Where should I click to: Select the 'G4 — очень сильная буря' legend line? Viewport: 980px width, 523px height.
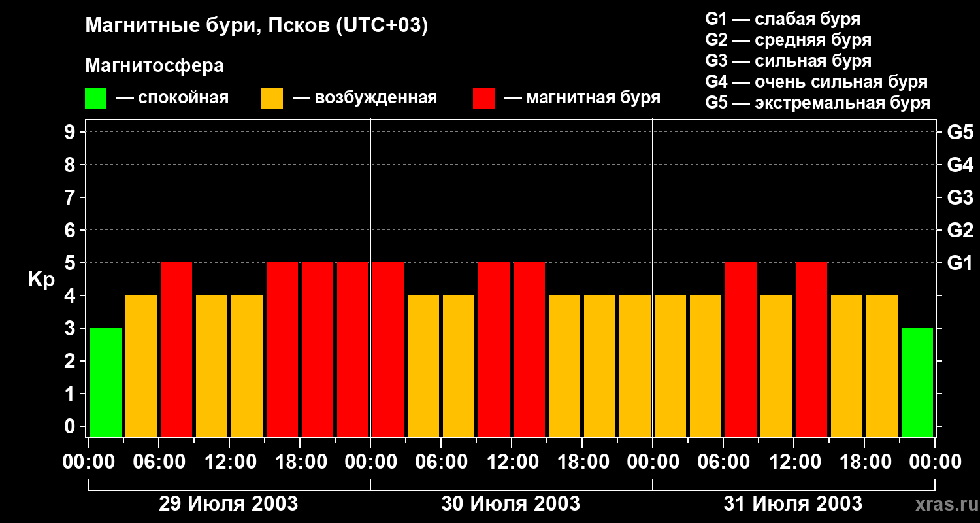[817, 82]
